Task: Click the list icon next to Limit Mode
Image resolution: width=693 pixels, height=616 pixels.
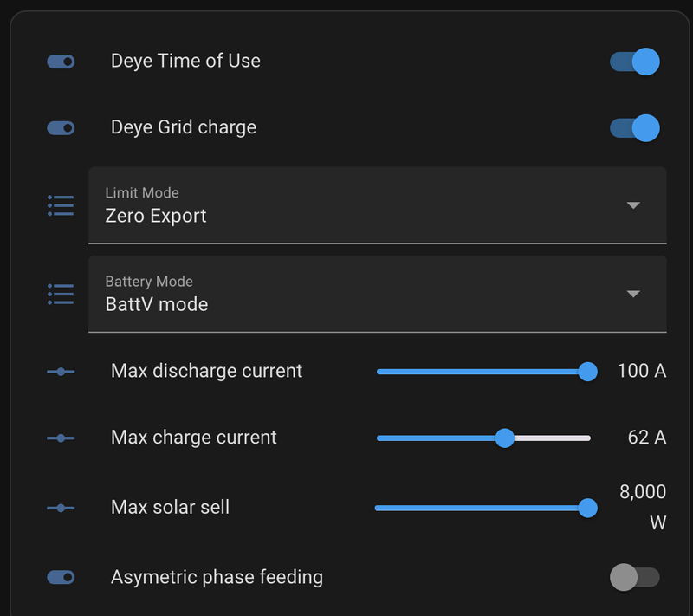Action: (x=61, y=205)
